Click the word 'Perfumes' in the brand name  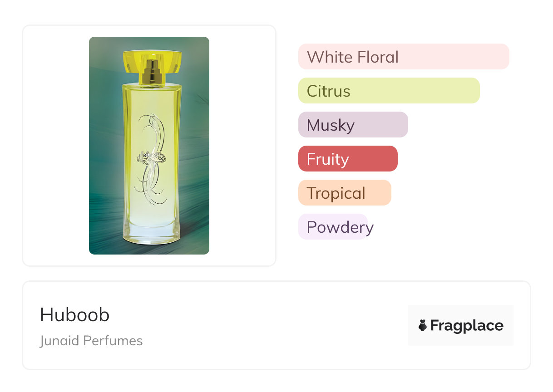tap(116, 341)
